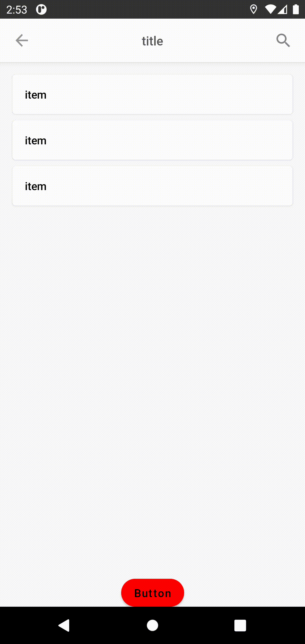Select the bottom item in the list
This screenshot has width=305, height=644.
152,186
